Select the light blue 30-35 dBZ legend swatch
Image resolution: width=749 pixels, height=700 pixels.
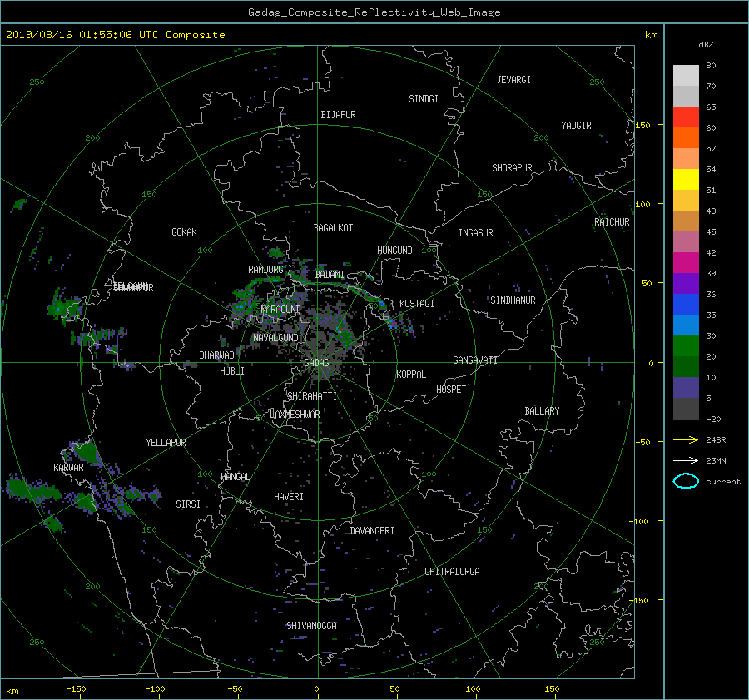(x=686, y=325)
